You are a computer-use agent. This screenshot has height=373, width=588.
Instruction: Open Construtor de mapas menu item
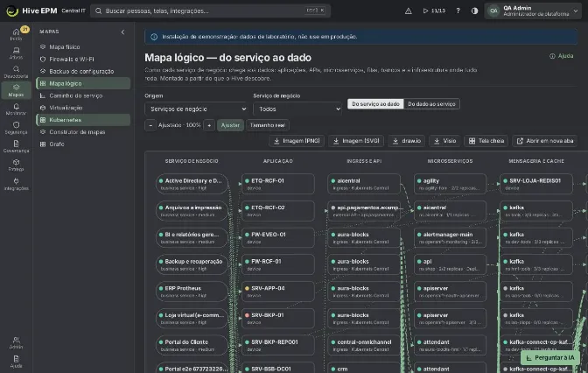(x=83, y=132)
